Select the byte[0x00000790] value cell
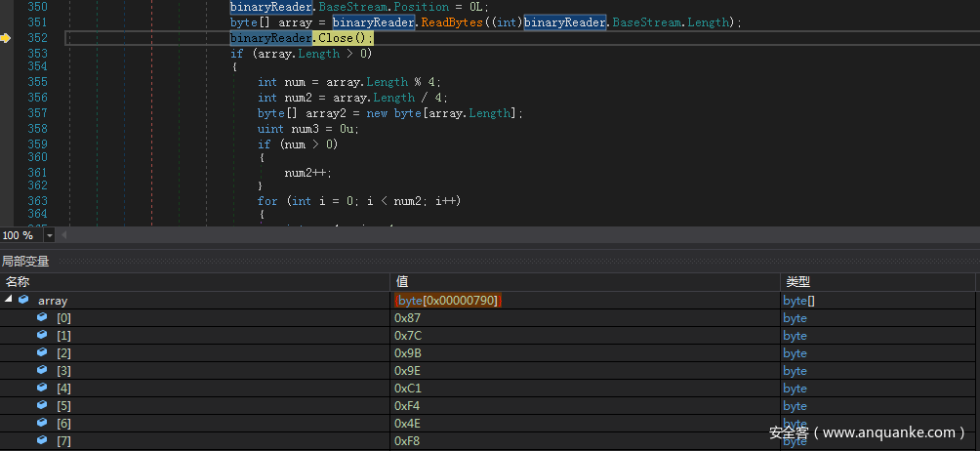The width and height of the screenshot is (980, 451). 449,301
